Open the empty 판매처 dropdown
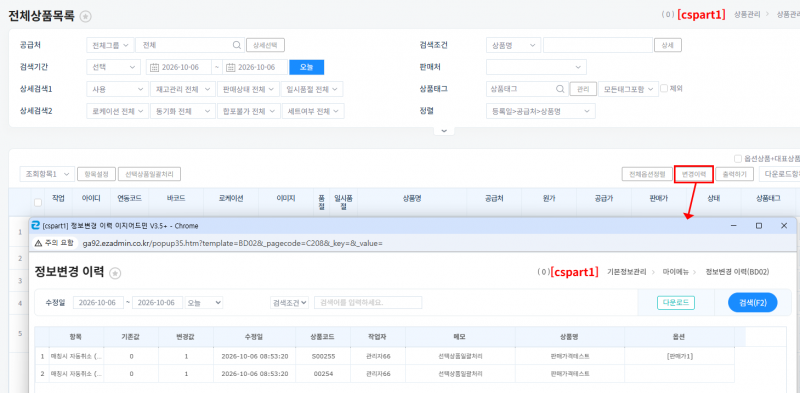The width and height of the screenshot is (800, 393). [x=536, y=67]
